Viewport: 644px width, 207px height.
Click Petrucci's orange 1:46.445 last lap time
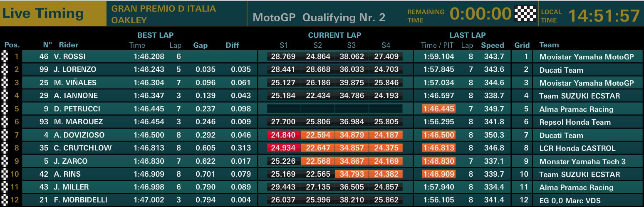point(438,109)
